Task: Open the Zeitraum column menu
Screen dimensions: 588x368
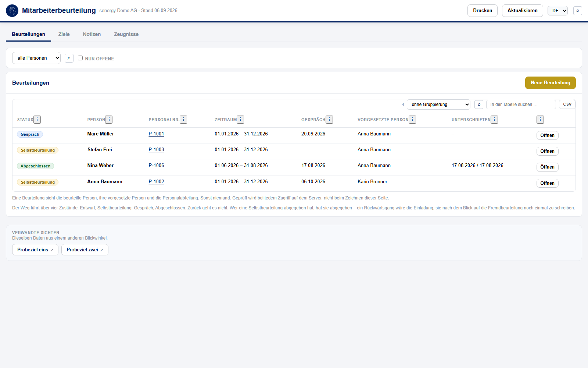Action: [240, 120]
